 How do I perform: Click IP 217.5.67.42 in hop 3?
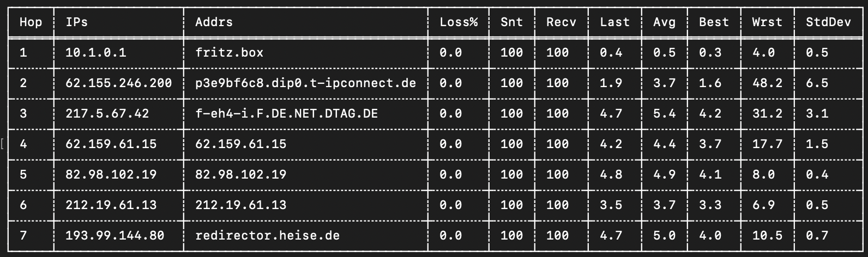[x=107, y=114]
